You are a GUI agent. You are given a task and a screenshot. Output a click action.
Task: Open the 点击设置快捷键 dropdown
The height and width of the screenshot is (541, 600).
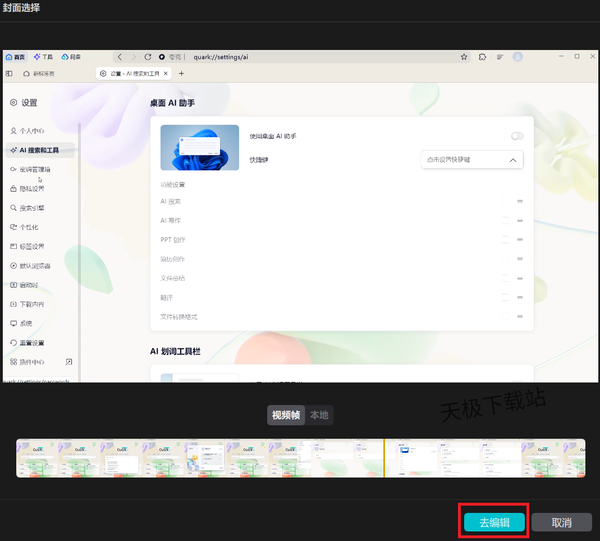pos(472,159)
